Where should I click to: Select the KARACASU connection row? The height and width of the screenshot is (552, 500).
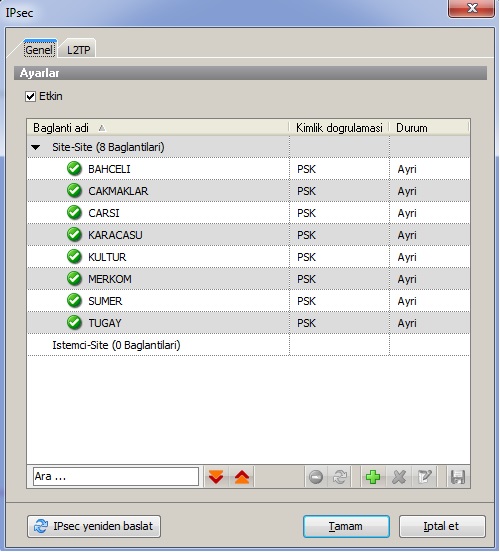(x=248, y=235)
